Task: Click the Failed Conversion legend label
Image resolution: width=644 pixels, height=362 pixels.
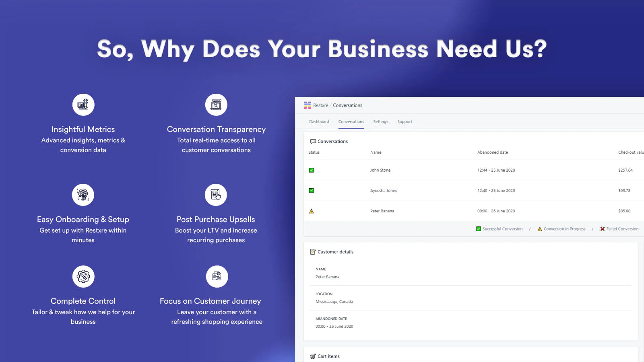Action: click(622, 229)
